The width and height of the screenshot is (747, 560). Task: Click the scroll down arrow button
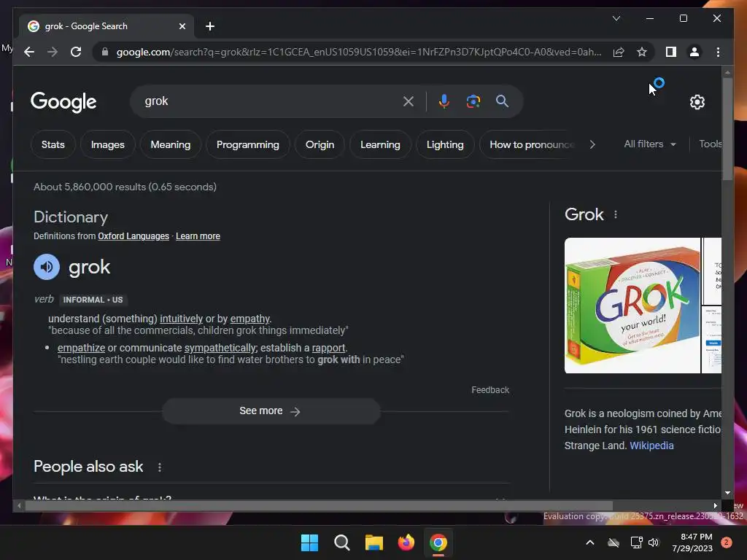coord(727,493)
